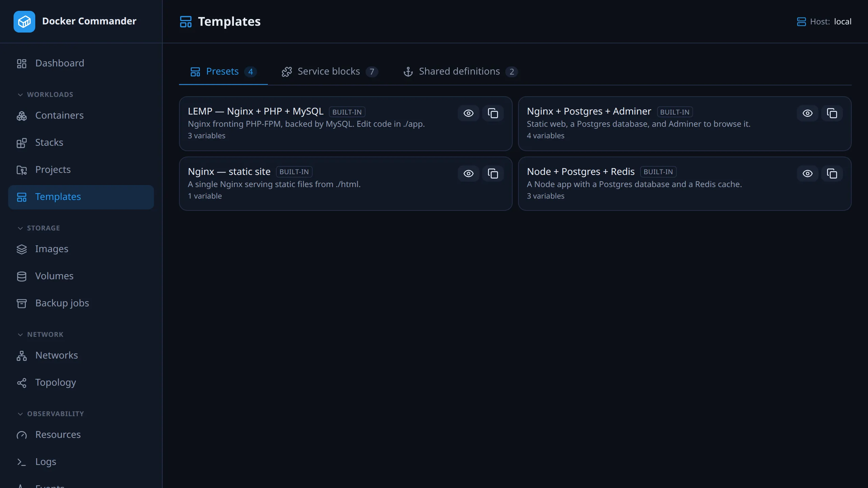
Task: Preview the LEMP preset with eye icon
Action: pyautogui.click(x=468, y=113)
